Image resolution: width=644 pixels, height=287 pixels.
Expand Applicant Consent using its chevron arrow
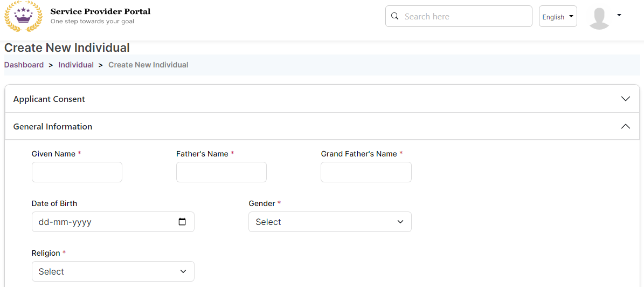[x=625, y=99]
